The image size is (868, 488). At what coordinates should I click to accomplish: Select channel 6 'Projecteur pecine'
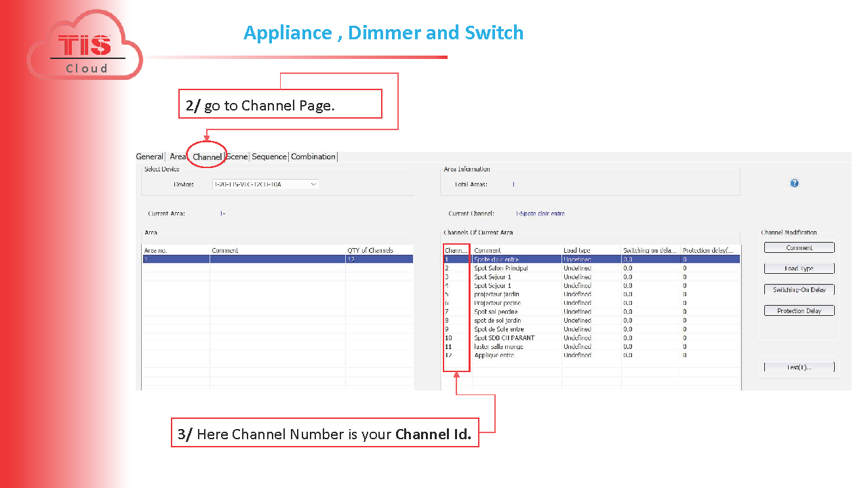591,303
